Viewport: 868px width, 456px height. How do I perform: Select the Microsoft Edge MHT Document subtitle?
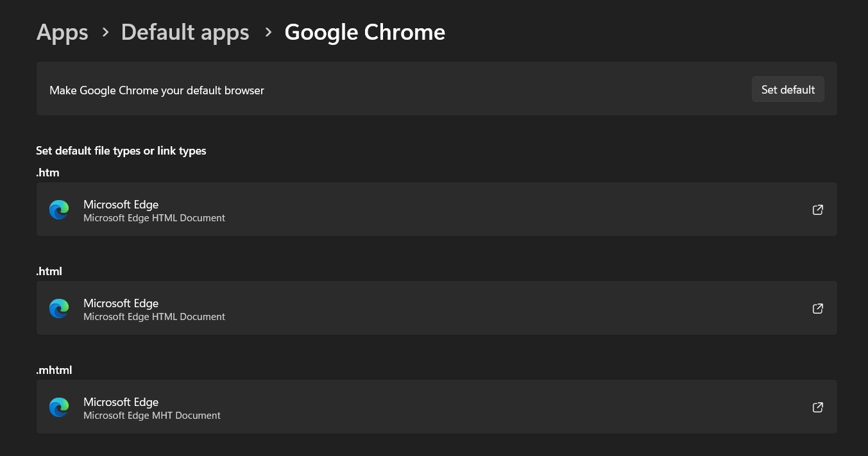tap(152, 416)
